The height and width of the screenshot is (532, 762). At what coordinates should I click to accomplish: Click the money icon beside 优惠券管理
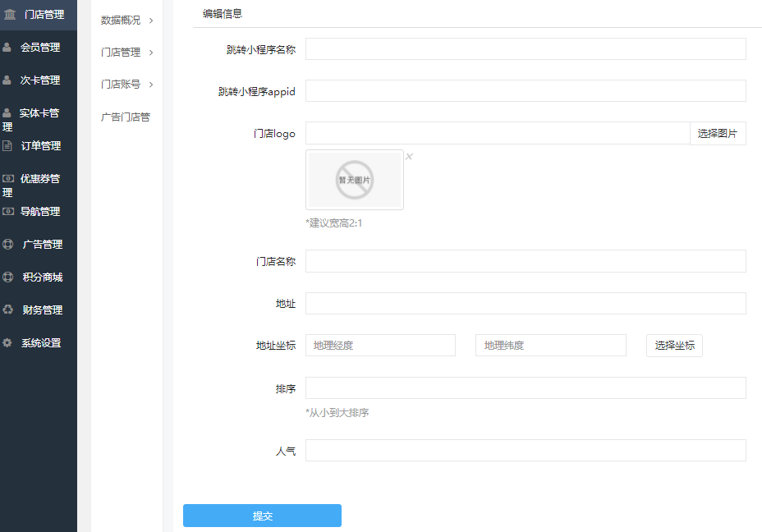(x=7, y=178)
